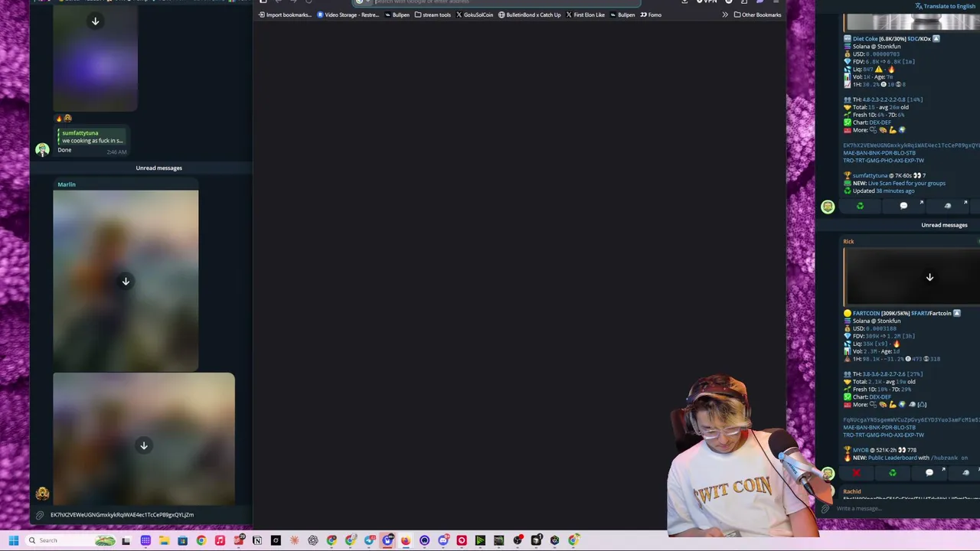The width and height of the screenshot is (980, 551).
Task: Click the Rachid sender name
Action: 851,492
